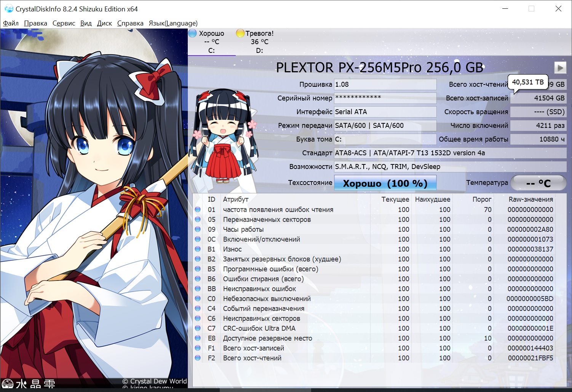Viewport: 572px width, 392px height.
Task: Click power on hours value 10880 ч
Action: tap(538, 139)
